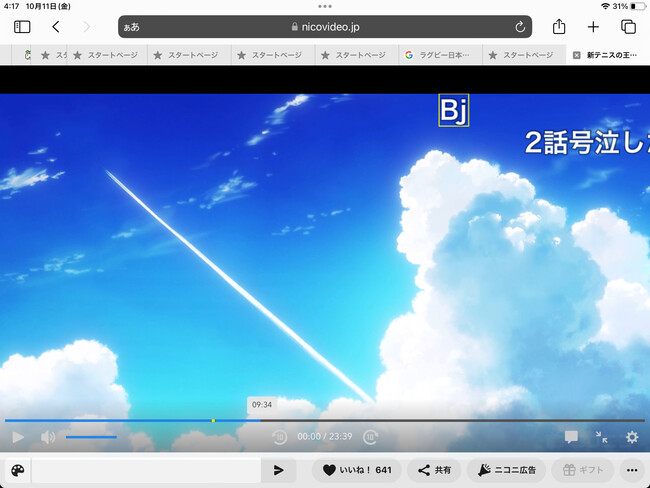The width and height of the screenshot is (650, 488).
Task: Adjust the volume slider
Action: [x=91, y=437]
